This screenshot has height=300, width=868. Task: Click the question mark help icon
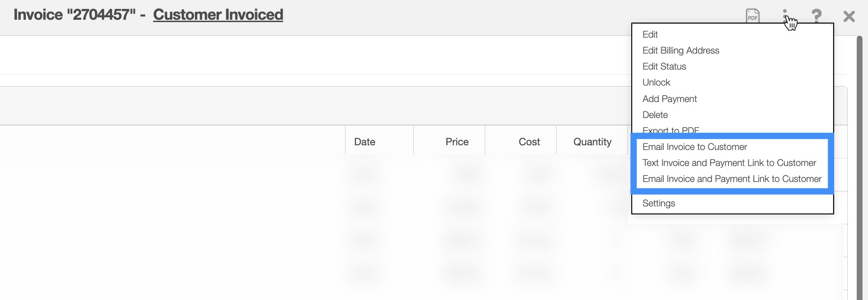tap(817, 16)
